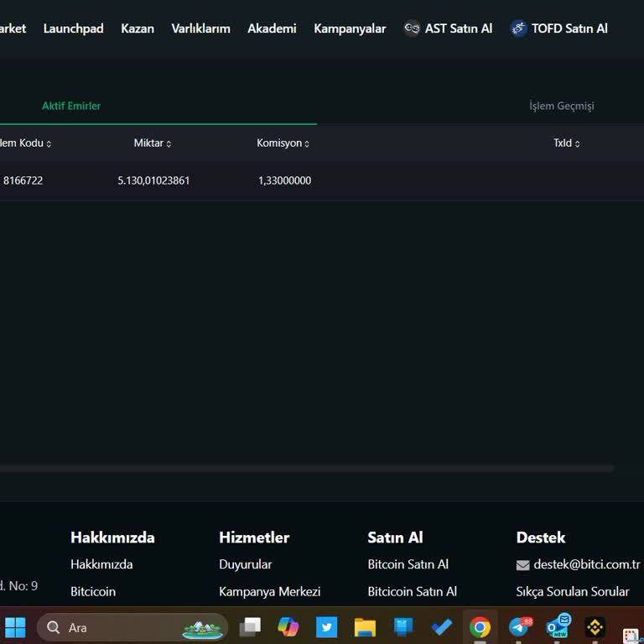Sort by the TxId column arrows

(x=577, y=143)
